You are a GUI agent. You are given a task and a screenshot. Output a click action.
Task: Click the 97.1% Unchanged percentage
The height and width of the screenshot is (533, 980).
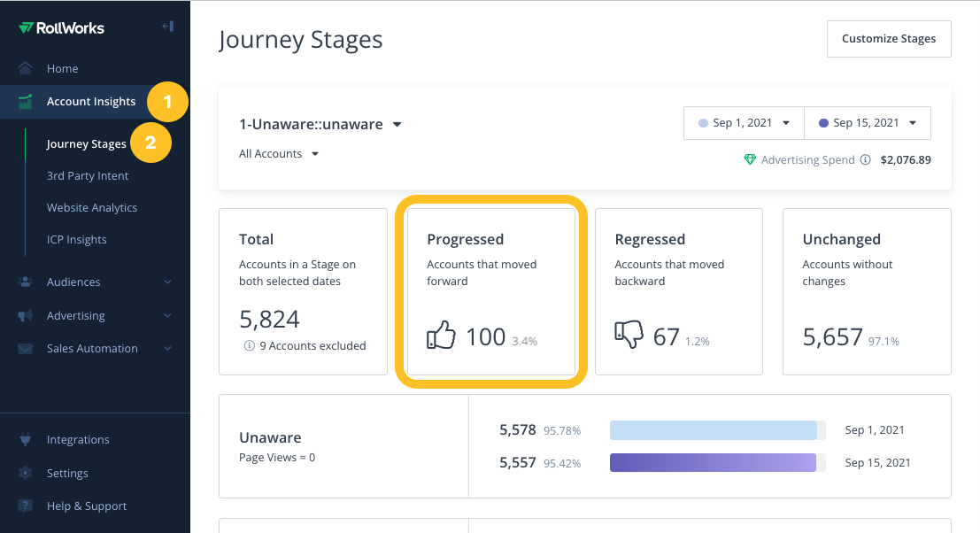tap(884, 341)
